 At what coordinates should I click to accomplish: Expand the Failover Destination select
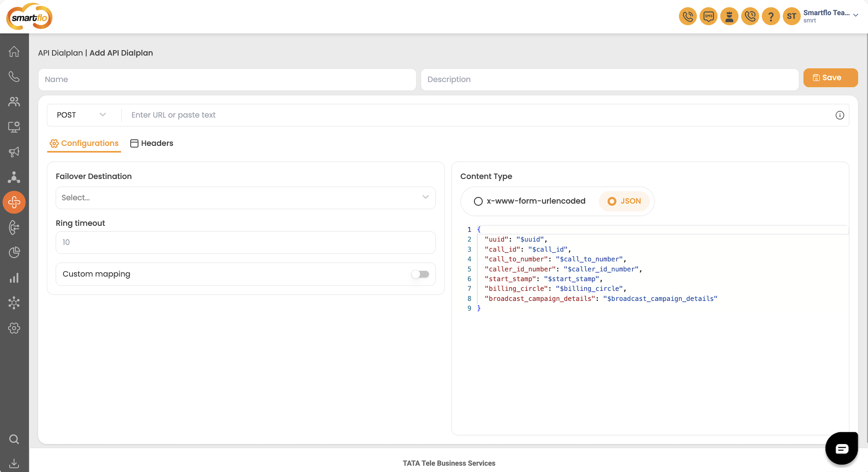[245, 198]
